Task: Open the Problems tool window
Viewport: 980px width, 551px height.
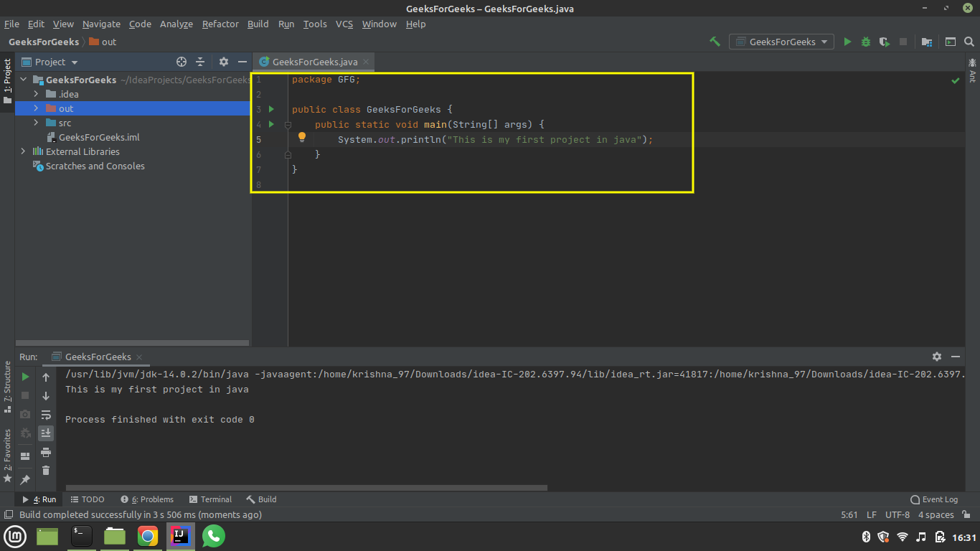Action: pyautogui.click(x=147, y=499)
